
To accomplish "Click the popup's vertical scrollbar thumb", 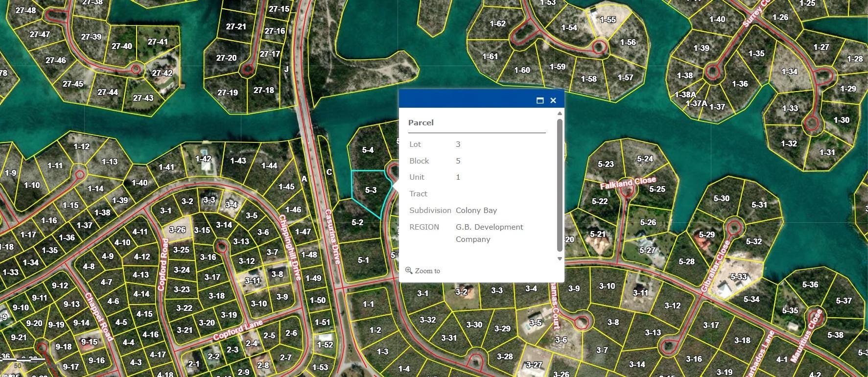I will tap(560, 186).
